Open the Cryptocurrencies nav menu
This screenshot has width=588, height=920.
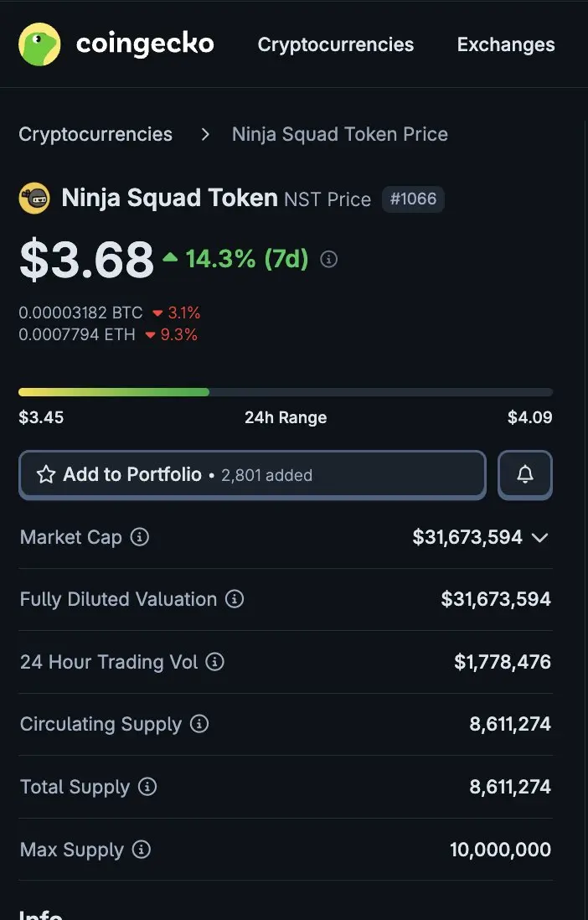(336, 44)
